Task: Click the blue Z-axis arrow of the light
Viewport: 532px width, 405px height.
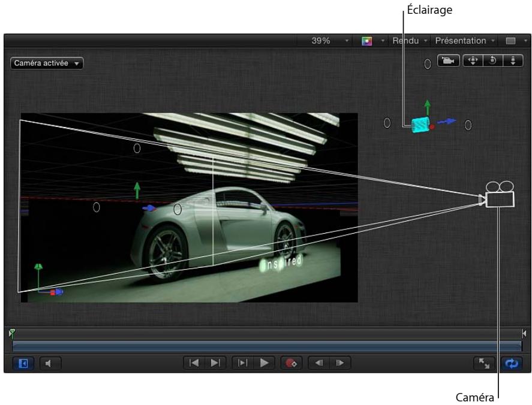Action: pyautogui.click(x=447, y=122)
